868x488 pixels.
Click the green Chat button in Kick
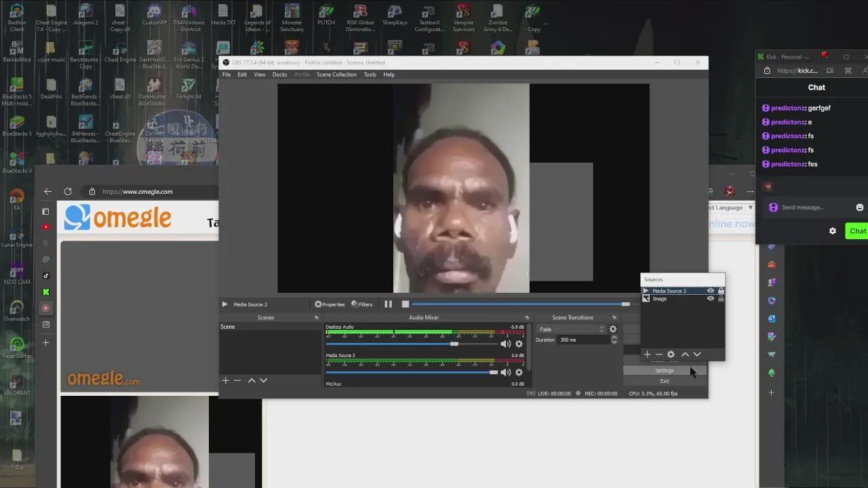coord(856,230)
